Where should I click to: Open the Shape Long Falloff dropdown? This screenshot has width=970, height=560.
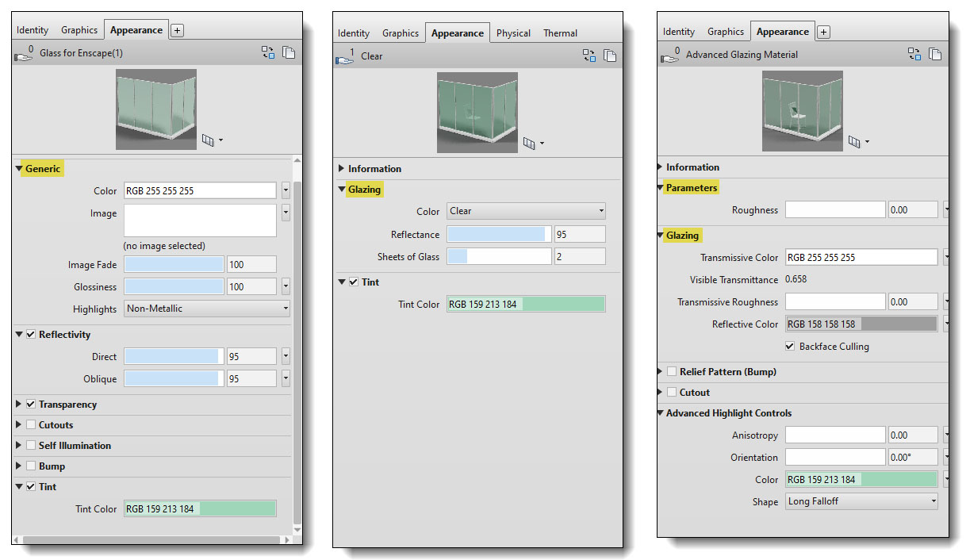[x=861, y=501]
